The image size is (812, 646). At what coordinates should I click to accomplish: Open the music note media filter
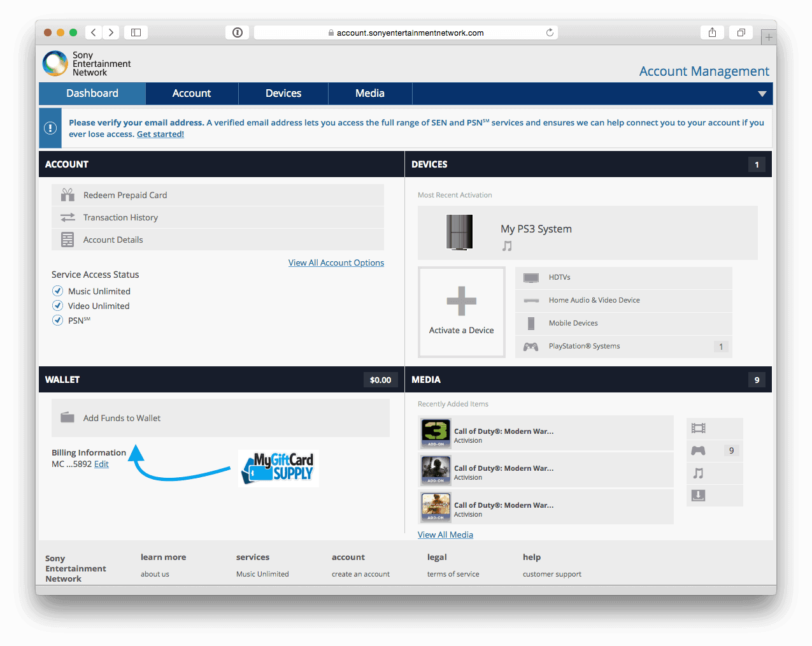point(699,473)
